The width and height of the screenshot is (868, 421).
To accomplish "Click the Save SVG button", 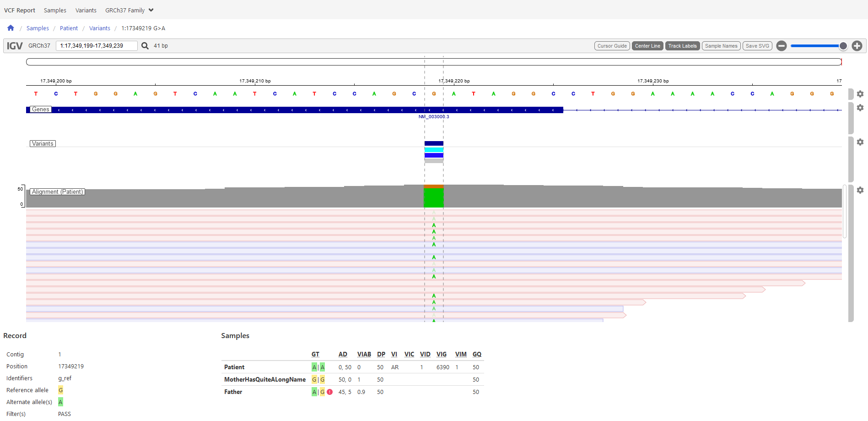I will (757, 46).
